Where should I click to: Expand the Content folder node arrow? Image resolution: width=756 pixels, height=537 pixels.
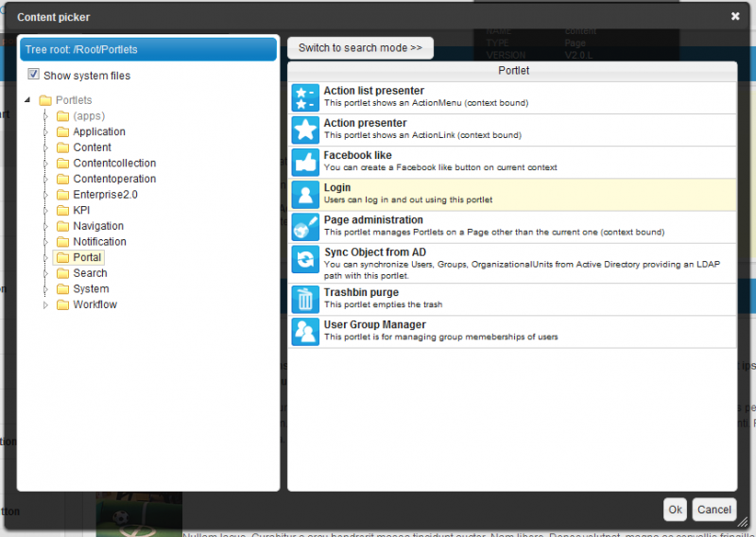[x=45, y=147]
